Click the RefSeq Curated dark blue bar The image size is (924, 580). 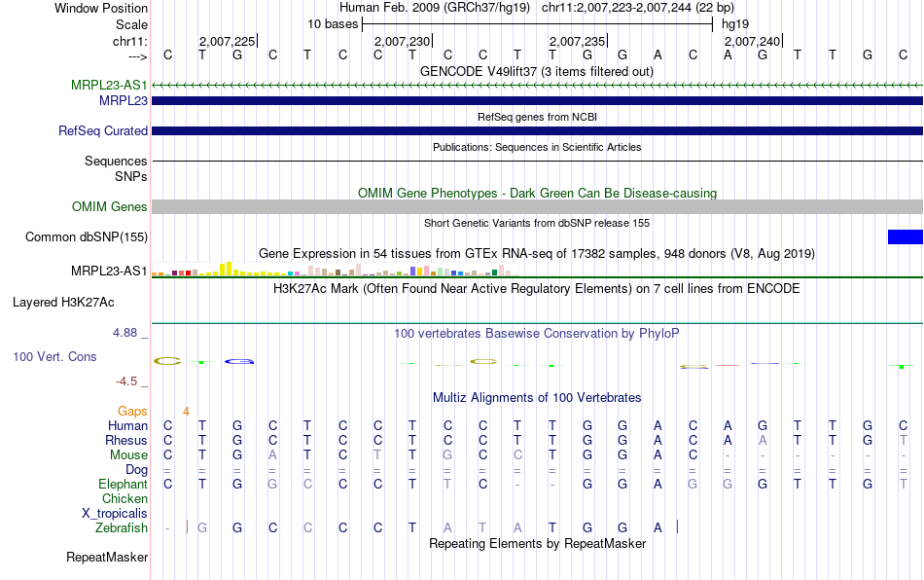(537, 130)
